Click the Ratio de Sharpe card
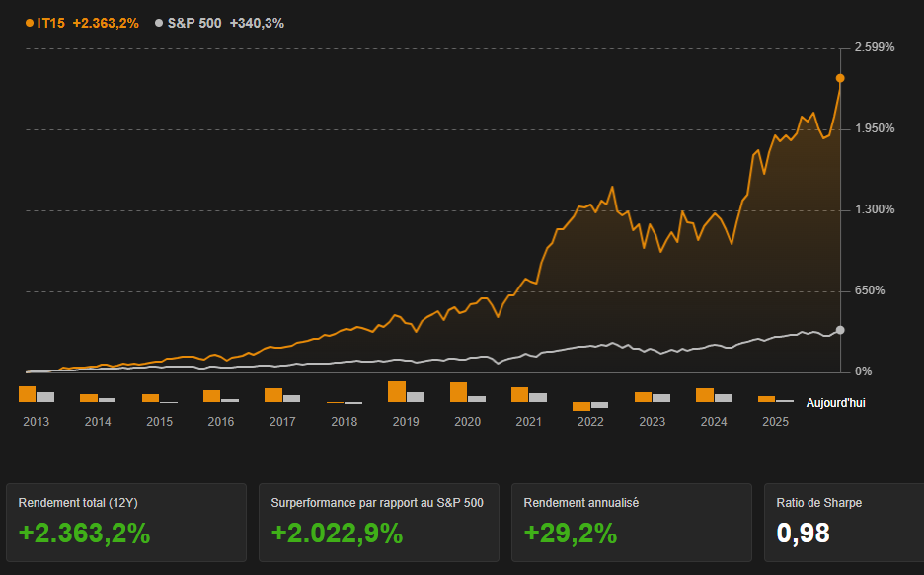The image size is (924, 575). click(840, 522)
